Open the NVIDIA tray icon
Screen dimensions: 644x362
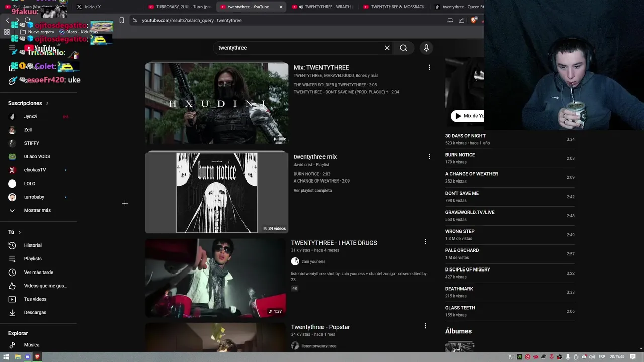(520, 357)
